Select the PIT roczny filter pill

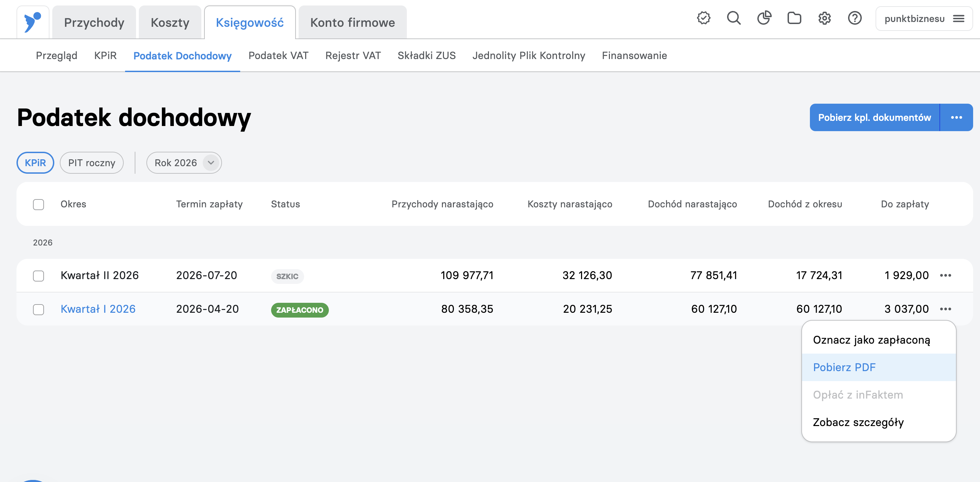(92, 163)
